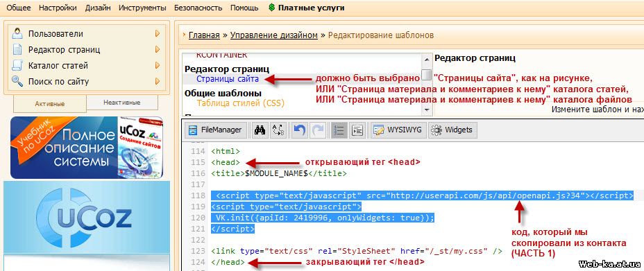Image resolution: width=644 pixels, height=271 pixels.
Task: Click the Редактор страниц page icon
Action: coord(17,50)
